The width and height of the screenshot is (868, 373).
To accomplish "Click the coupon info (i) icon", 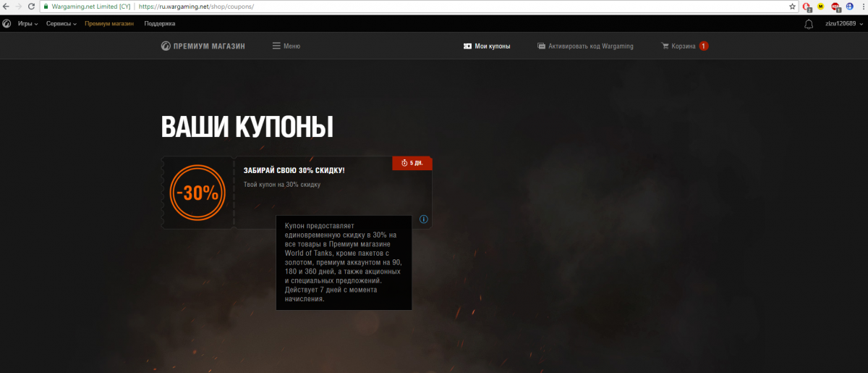I will coord(424,219).
